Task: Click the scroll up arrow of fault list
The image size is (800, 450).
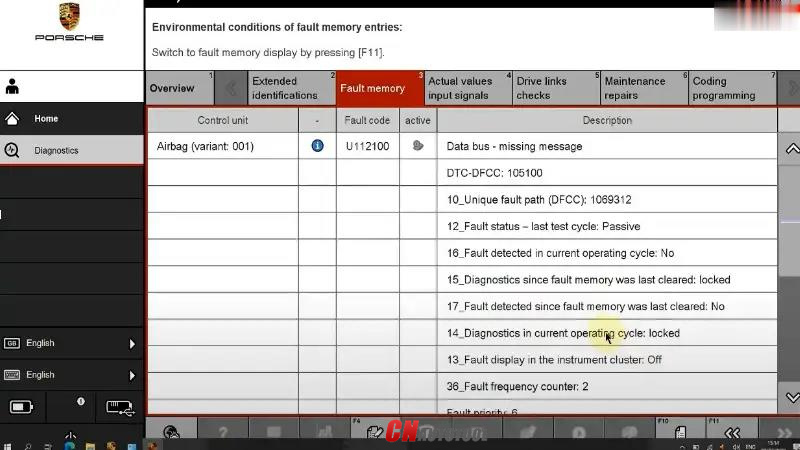Action: [x=792, y=148]
